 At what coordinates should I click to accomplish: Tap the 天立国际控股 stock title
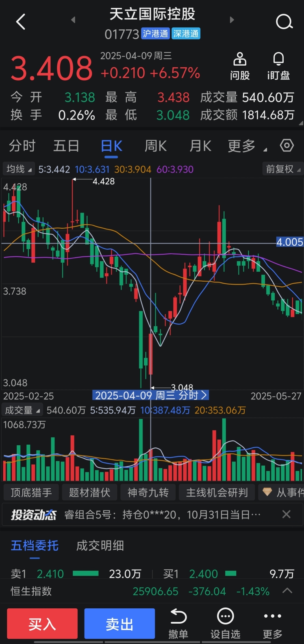[152, 14]
